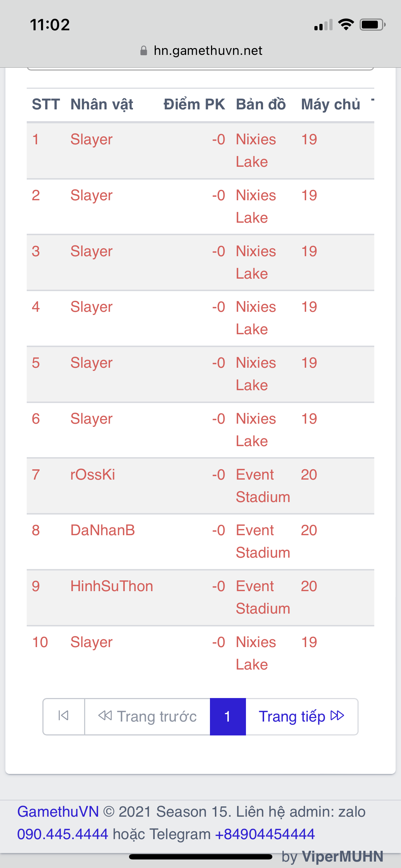Click the Máy chủ column header
Viewport: 401px width, 868px height.
[x=330, y=104]
